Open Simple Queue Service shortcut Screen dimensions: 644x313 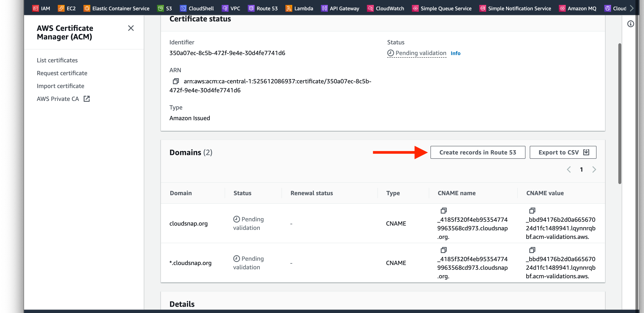tap(442, 8)
